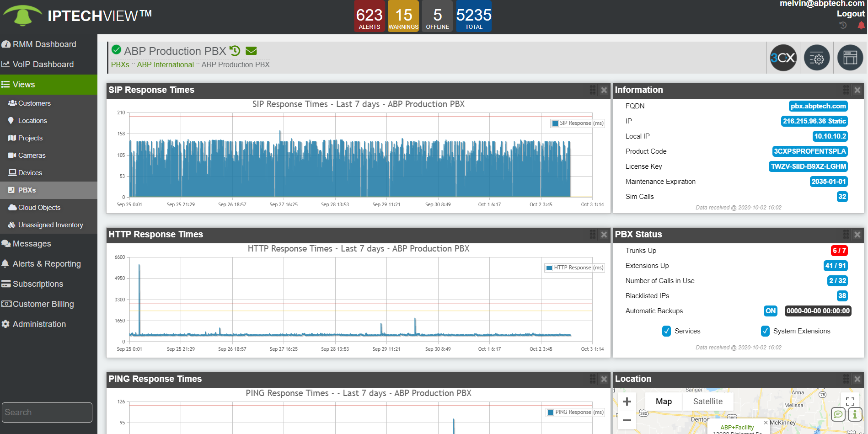Screen dimensions: 868x434
Task: Toggle the Services checkbox
Action: [x=666, y=331]
